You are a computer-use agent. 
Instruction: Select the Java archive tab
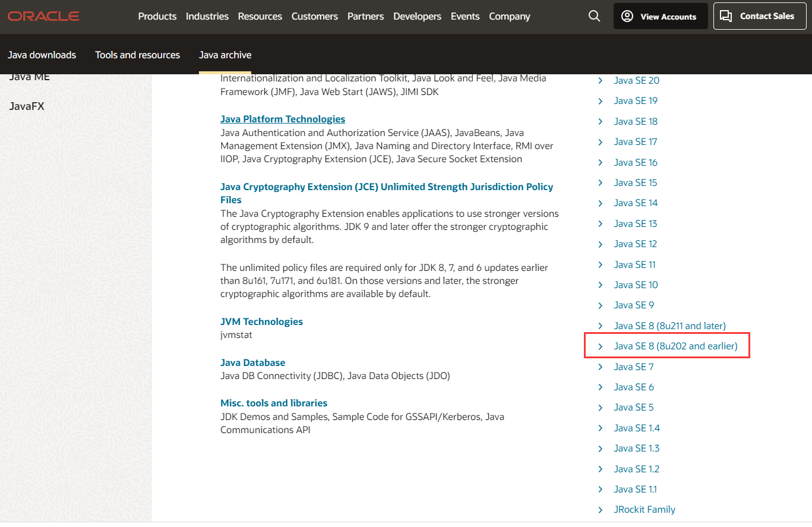pos(225,55)
